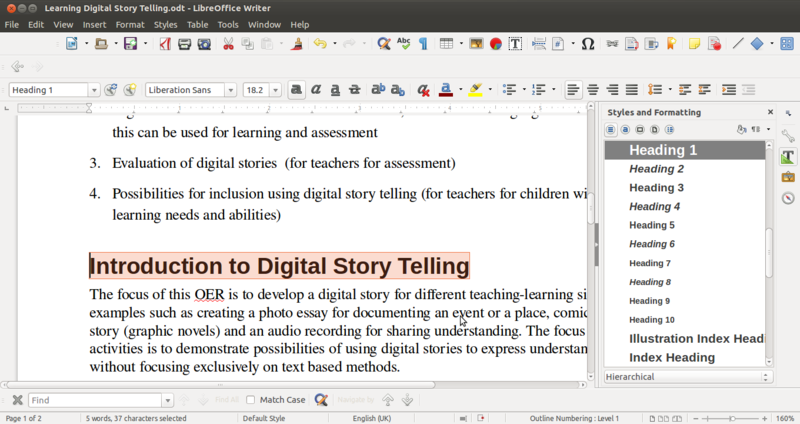The image size is (800, 424).
Task: Click the Print icon
Action: tap(184, 44)
